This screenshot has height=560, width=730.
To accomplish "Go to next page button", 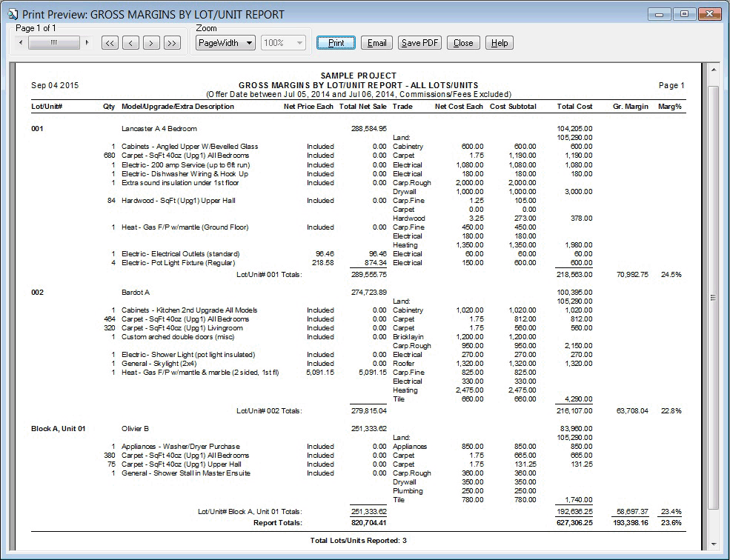I will click(x=151, y=43).
